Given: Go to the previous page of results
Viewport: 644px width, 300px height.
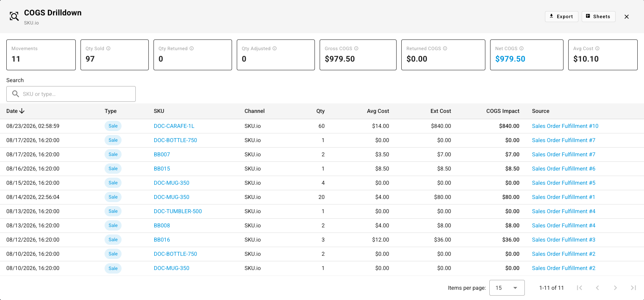Looking at the screenshot, I should pos(597,288).
